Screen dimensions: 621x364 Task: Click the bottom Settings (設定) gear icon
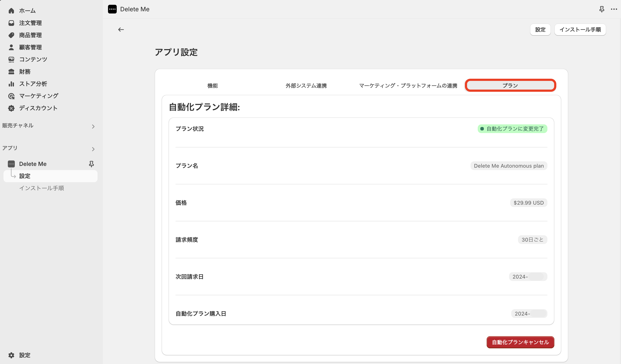tap(11, 355)
